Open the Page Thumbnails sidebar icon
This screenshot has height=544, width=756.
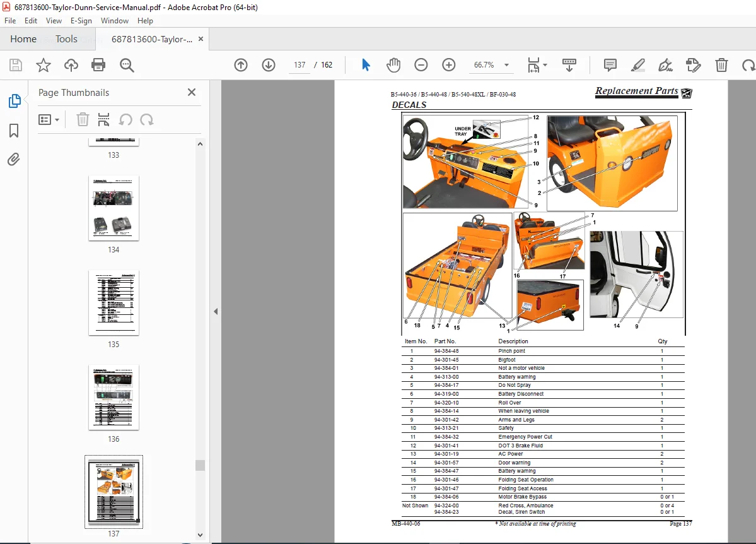point(14,101)
